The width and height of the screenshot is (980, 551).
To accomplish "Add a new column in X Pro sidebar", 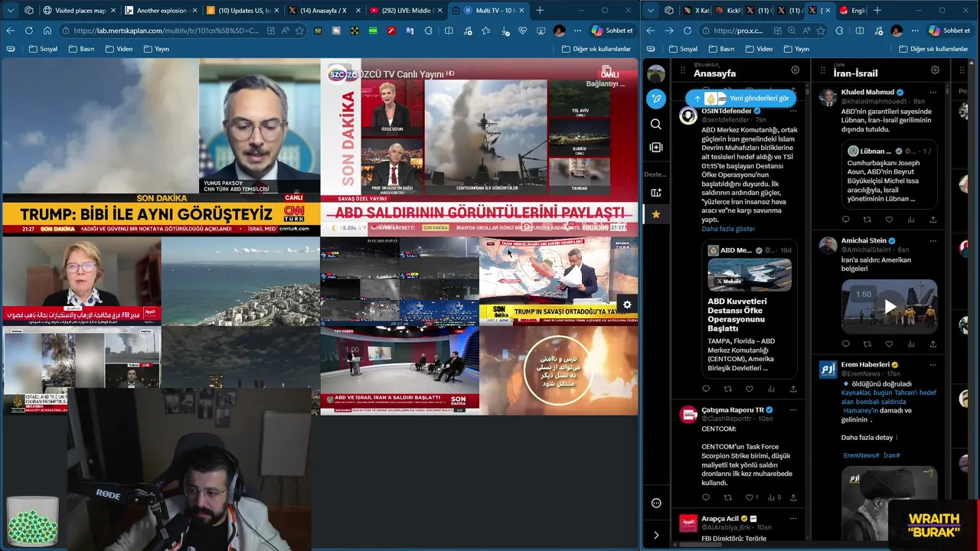I will [x=656, y=147].
